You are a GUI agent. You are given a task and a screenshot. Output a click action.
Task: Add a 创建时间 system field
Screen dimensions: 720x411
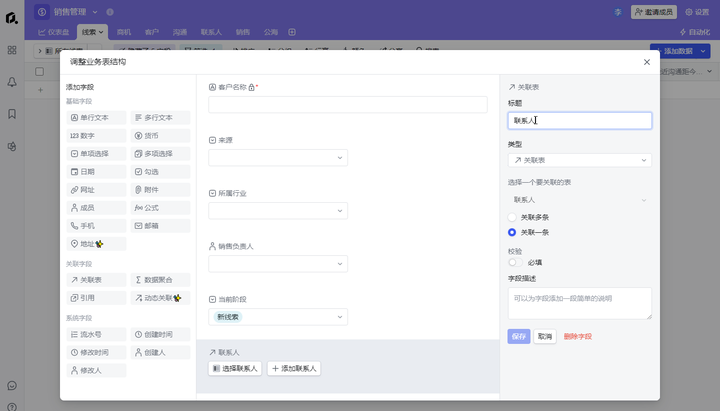coord(160,334)
